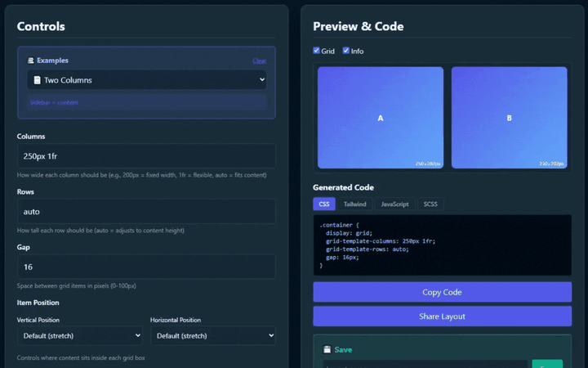Click the 'Sidebar + content' description text
The height and width of the screenshot is (368, 588).
(x=54, y=102)
